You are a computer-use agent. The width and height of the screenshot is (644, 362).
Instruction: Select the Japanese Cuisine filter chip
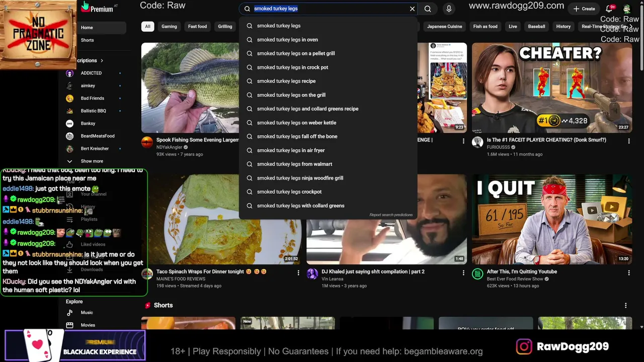click(x=445, y=26)
